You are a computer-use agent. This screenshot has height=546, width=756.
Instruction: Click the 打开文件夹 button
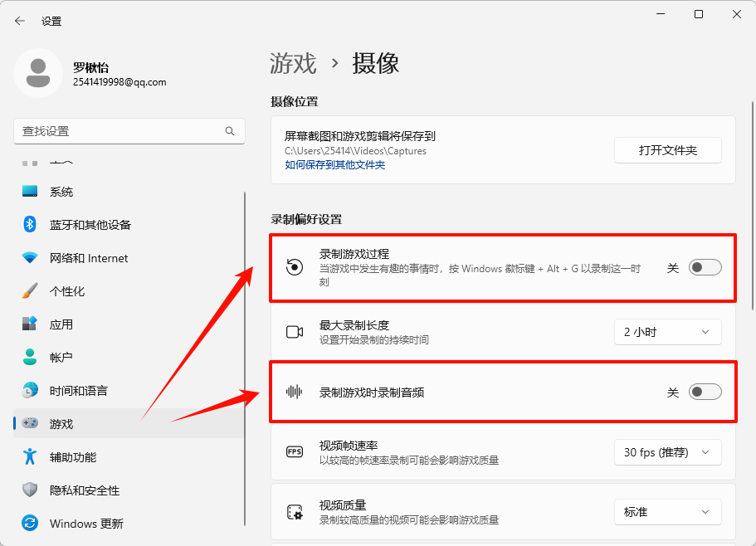pyautogui.click(x=667, y=150)
